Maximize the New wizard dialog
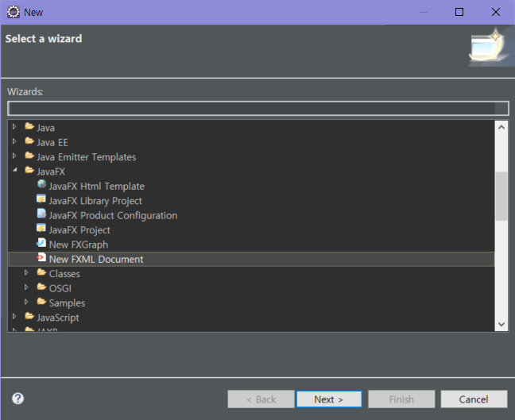This screenshot has width=515, height=420. (459, 12)
